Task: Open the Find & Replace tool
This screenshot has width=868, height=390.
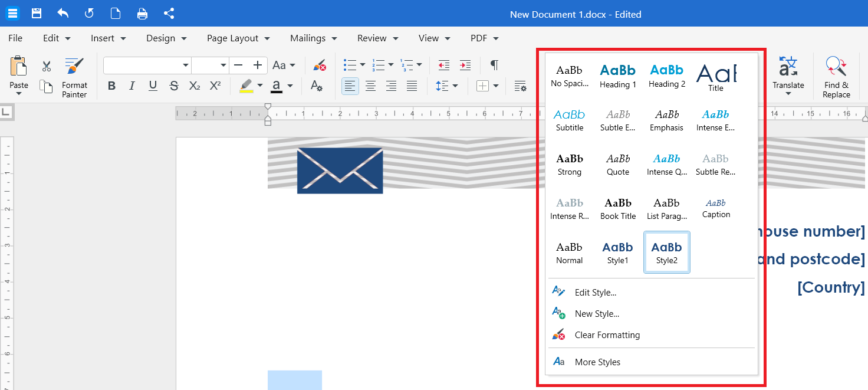Action: click(836, 77)
